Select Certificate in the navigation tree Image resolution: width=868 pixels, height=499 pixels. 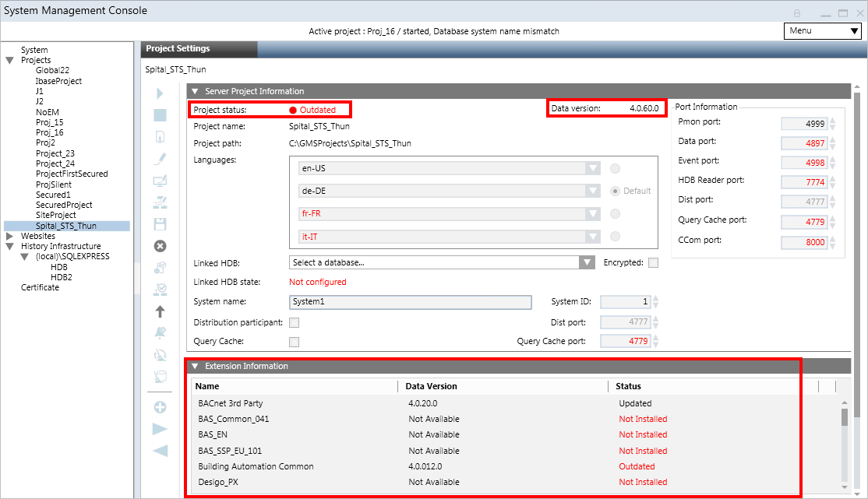[x=40, y=287]
